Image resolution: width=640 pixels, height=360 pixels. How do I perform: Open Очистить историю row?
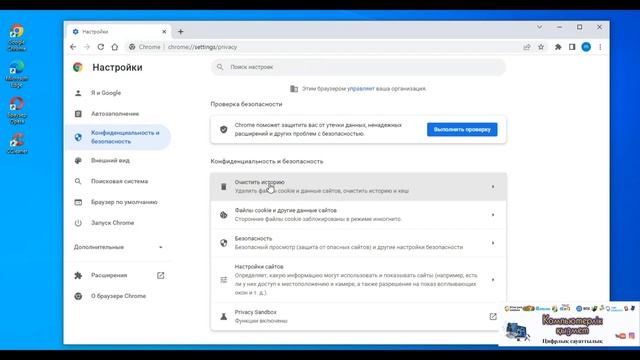tap(358, 187)
